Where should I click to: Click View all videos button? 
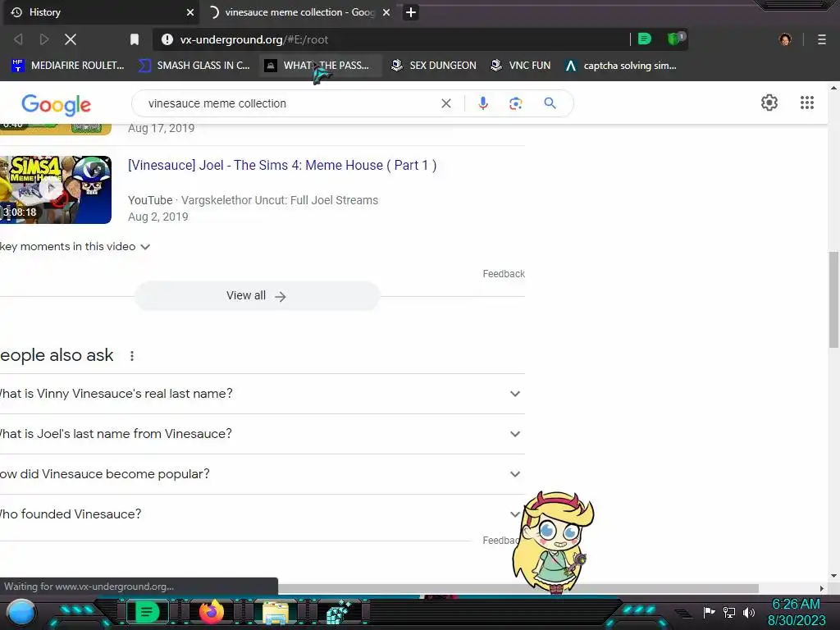click(257, 295)
